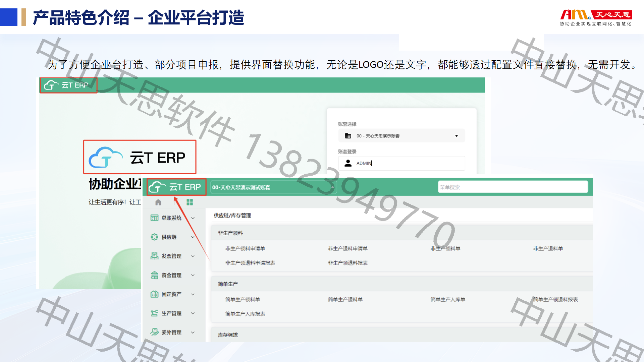Image resolution: width=644 pixels, height=362 pixels.
Task: Click the 天心天思 company logo
Action: [x=596, y=18]
